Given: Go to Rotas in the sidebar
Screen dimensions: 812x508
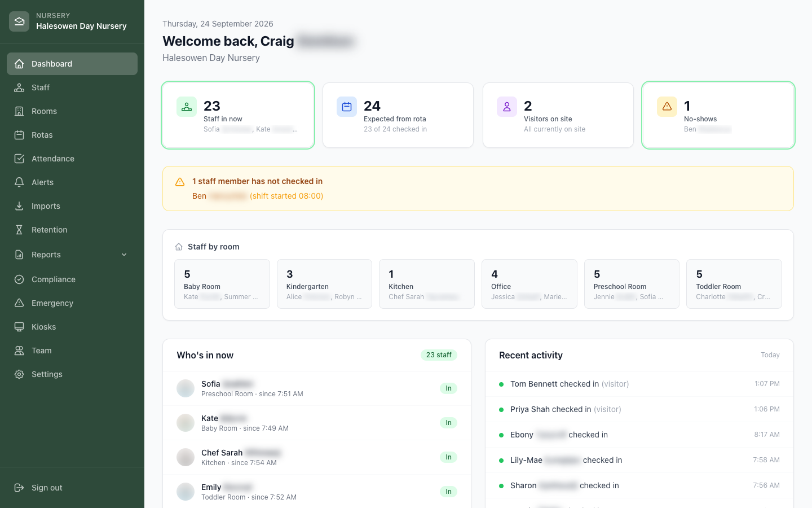Looking at the screenshot, I should pos(72,135).
